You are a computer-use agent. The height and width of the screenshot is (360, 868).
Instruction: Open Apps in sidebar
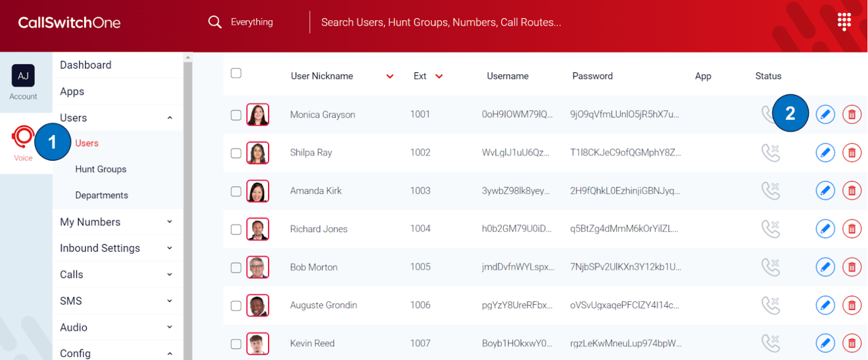tap(72, 92)
